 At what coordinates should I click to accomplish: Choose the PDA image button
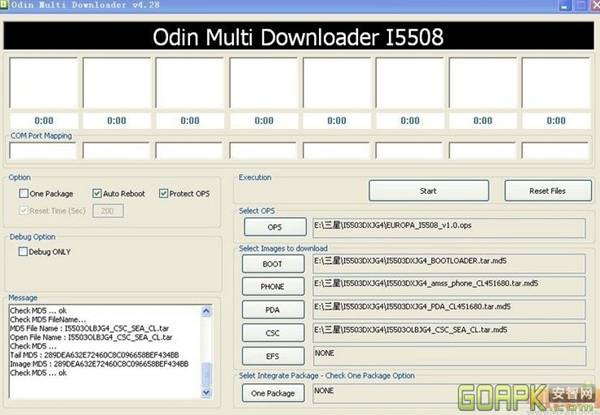pyautogui.click(x=273, y=310)
